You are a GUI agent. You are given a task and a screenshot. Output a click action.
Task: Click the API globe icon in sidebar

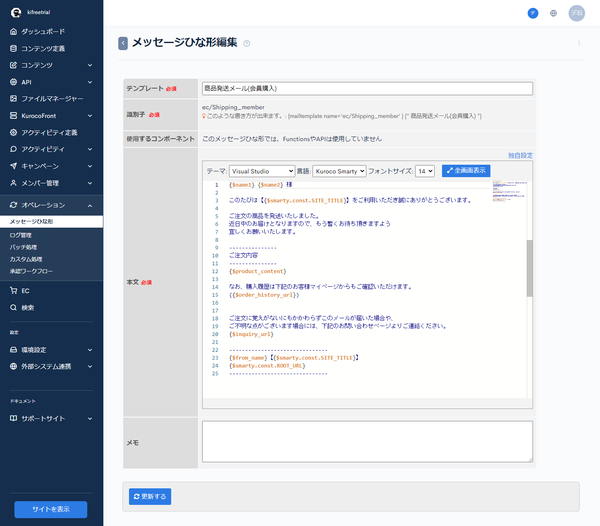point(13,82)
